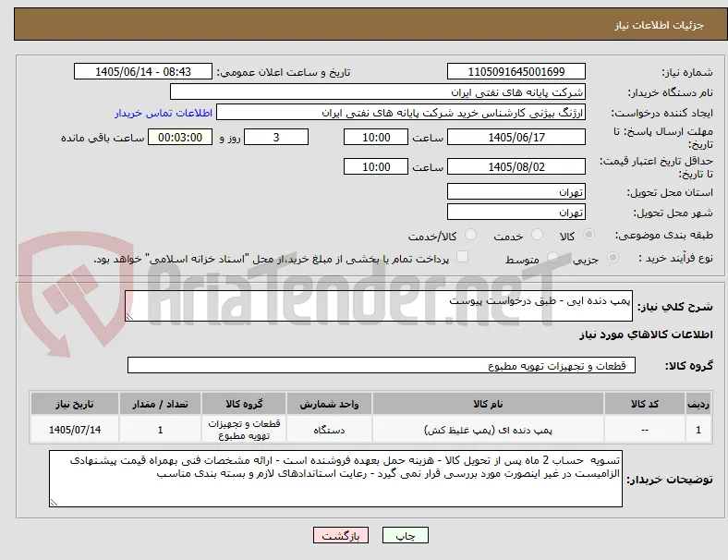Select the کالا/خدمت radio option

click(x=471, y=235)
